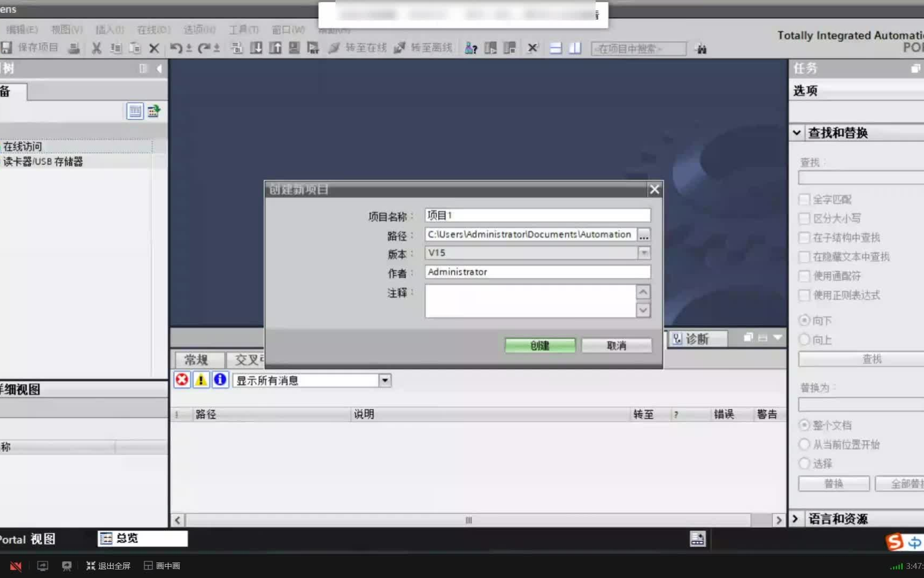Image resolution: width=924 pixels, height=578 pixels.
Task: Open the 版本 V15 dropdown
Action: pos(644,253)
